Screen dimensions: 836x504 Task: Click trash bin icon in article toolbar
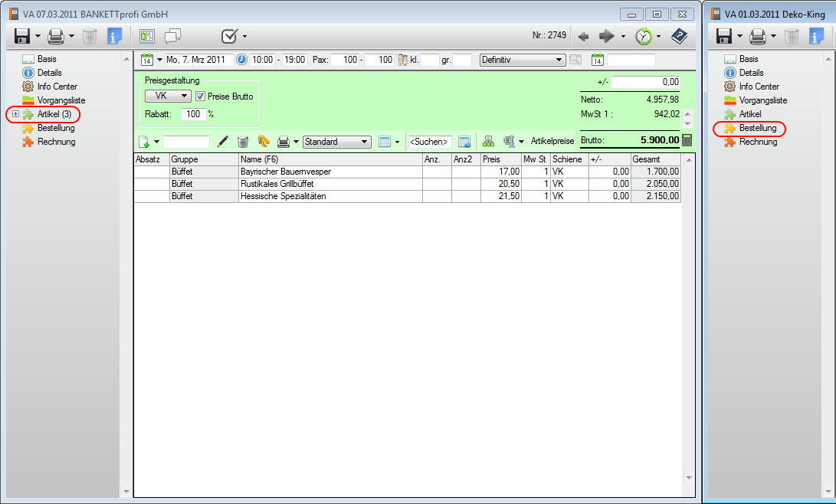point(243,142)
